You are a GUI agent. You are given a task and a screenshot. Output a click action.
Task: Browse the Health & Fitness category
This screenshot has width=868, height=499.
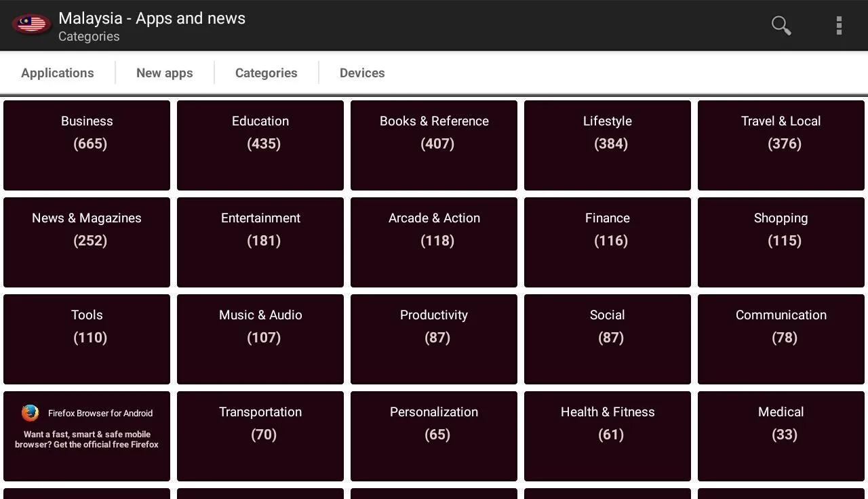point(608,436)
